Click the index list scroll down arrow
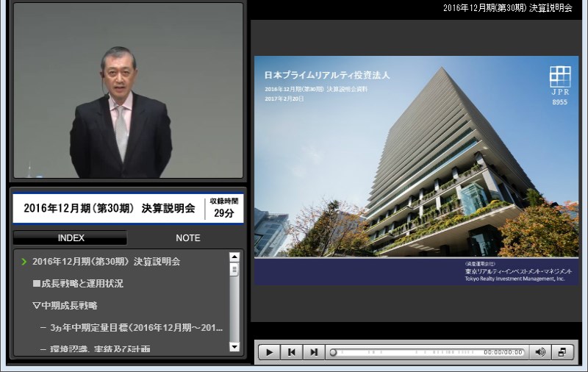Viewport: 588px width, 372px height. point(234,346)
